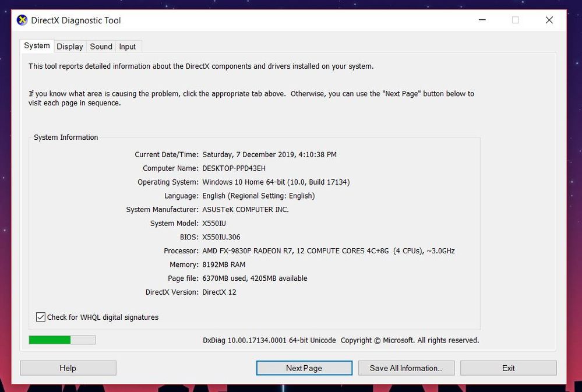Click the Page file: field label
The height and width of the screenshot is (392, 582).
(184, 278)
